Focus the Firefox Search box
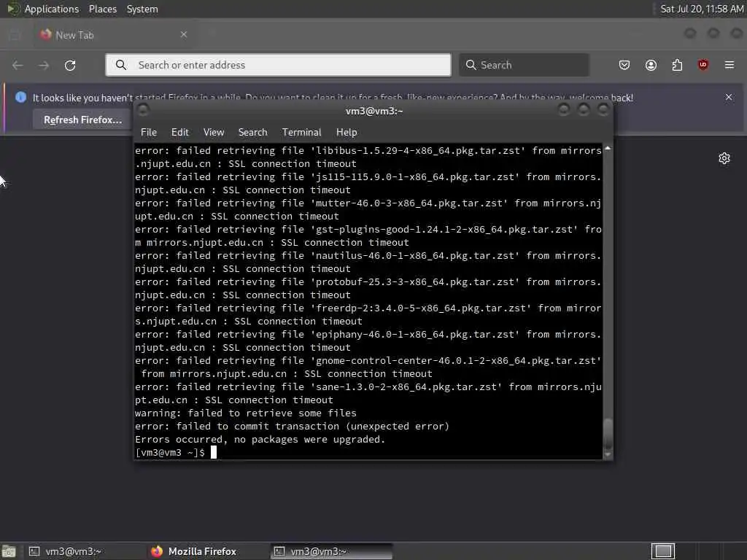747x560 pixels. (x=524, y=65)
